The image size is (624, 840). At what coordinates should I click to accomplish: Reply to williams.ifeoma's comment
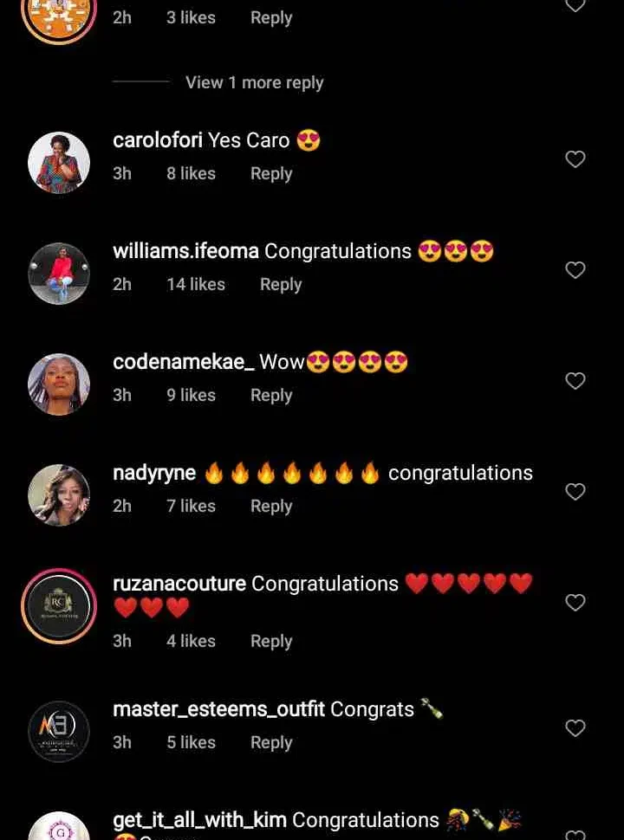point(281,285)
